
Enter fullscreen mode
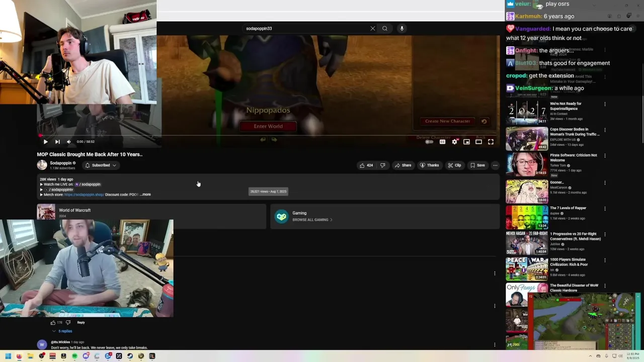[491, 142]
